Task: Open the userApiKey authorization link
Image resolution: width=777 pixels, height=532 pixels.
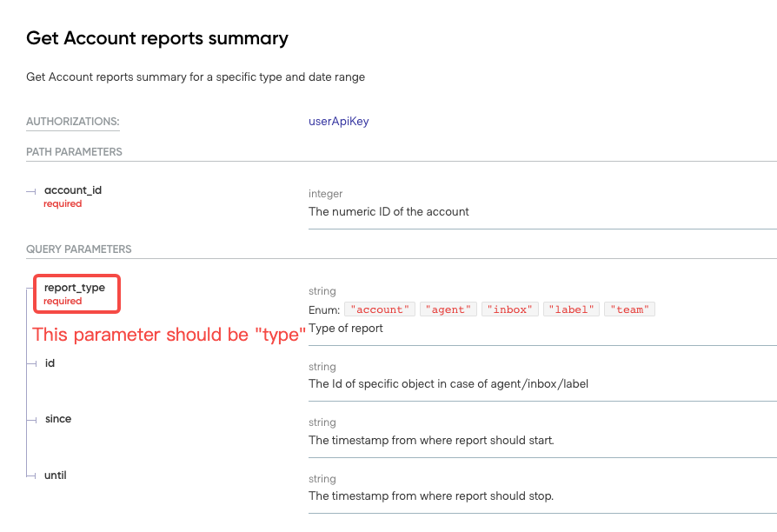Action: click(x=338, y=122)
